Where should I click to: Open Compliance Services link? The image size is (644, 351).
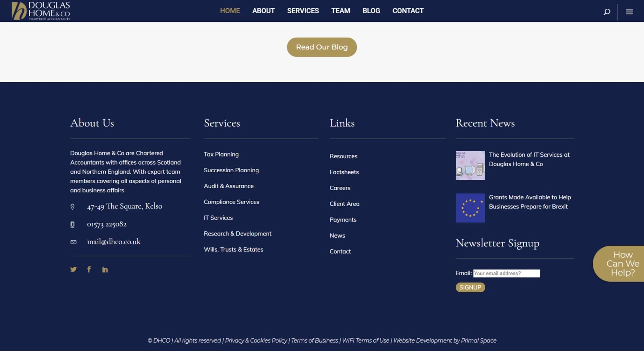(x=231, y=202)
